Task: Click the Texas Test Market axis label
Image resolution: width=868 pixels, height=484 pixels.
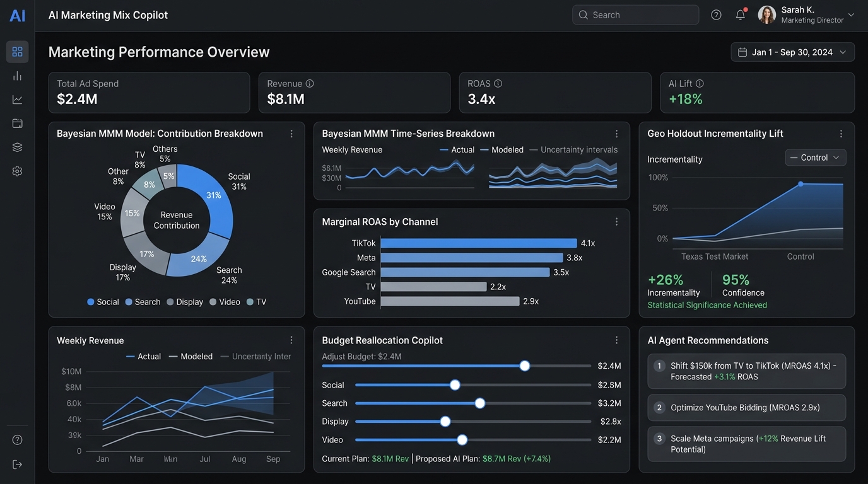Action: pos(715,256)
